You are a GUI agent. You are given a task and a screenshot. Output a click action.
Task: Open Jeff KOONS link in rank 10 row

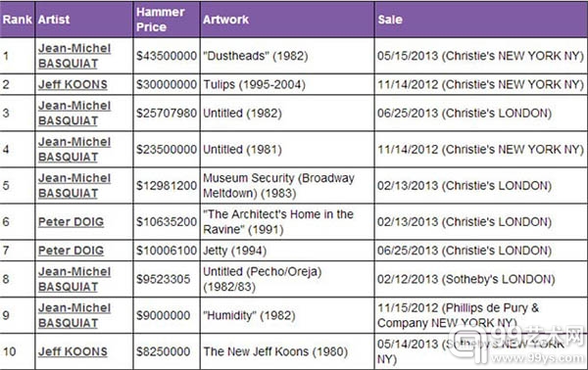(73, 351)
